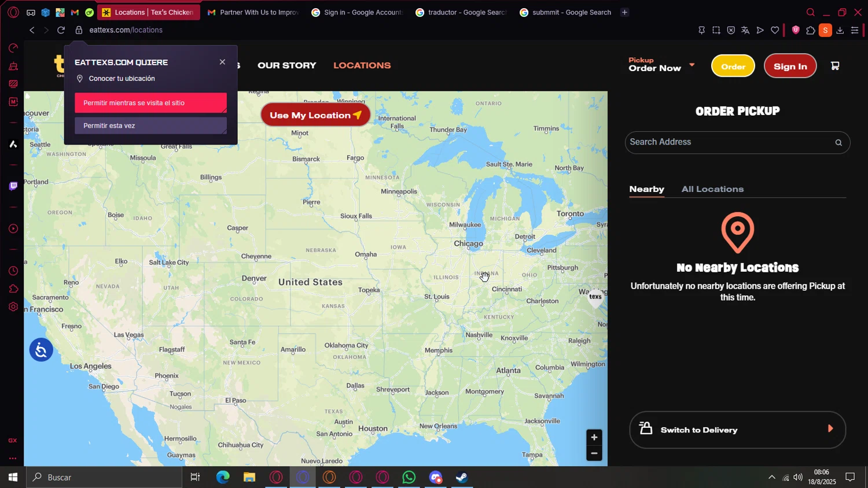Open File Explorer from the taskbar
868x488 pixels.
249,477
